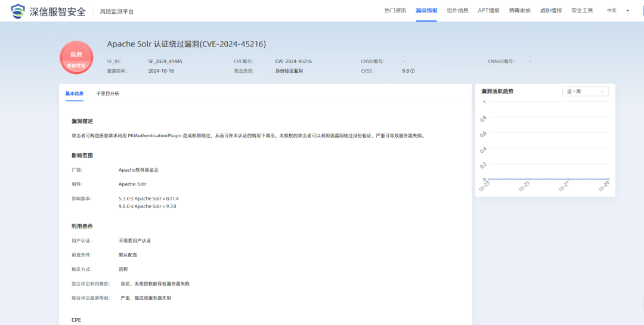
Task: Go to 组件信息 page
Action: point(457,11)
